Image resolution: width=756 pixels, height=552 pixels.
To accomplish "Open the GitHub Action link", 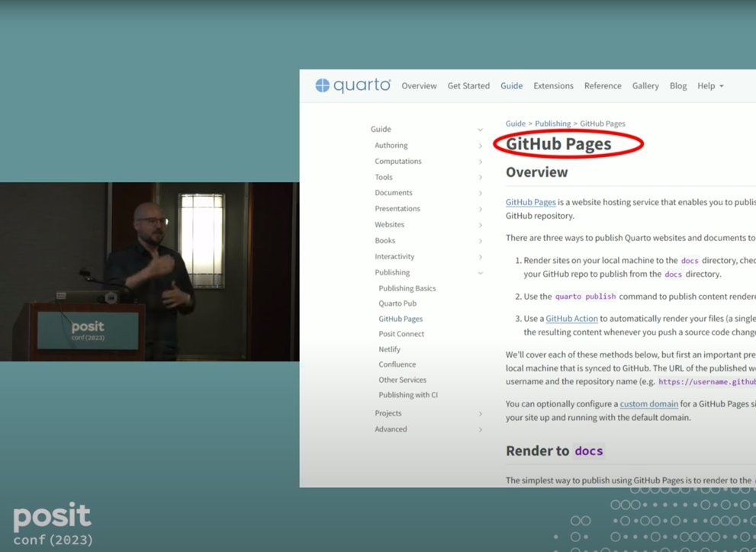I will [x=571, y=318].
